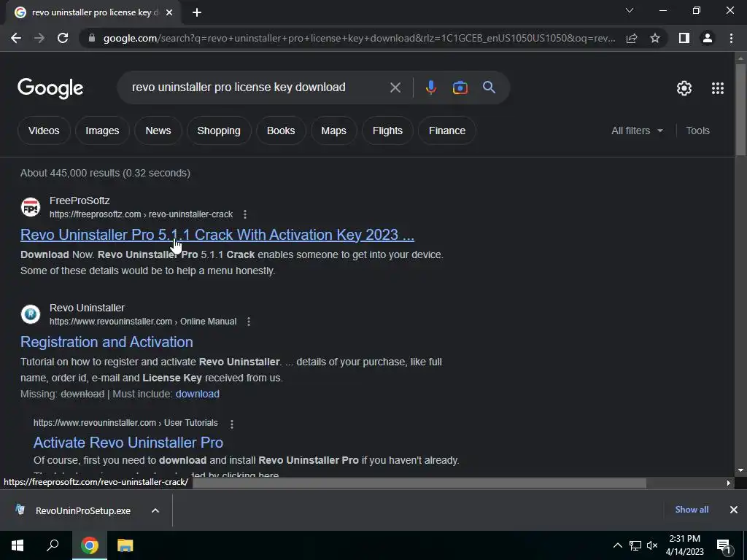Switch to Images results
Screen dimensions: 747x560
[102, 131]
